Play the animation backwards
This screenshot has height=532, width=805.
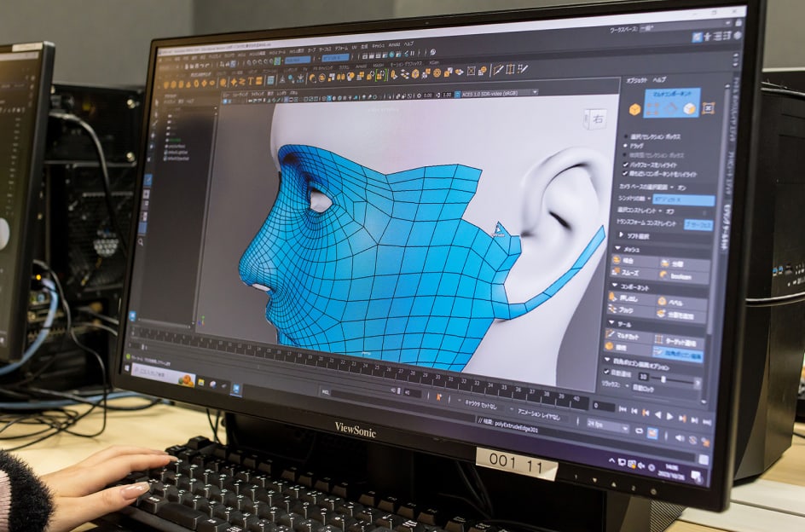tap(657, 415)
